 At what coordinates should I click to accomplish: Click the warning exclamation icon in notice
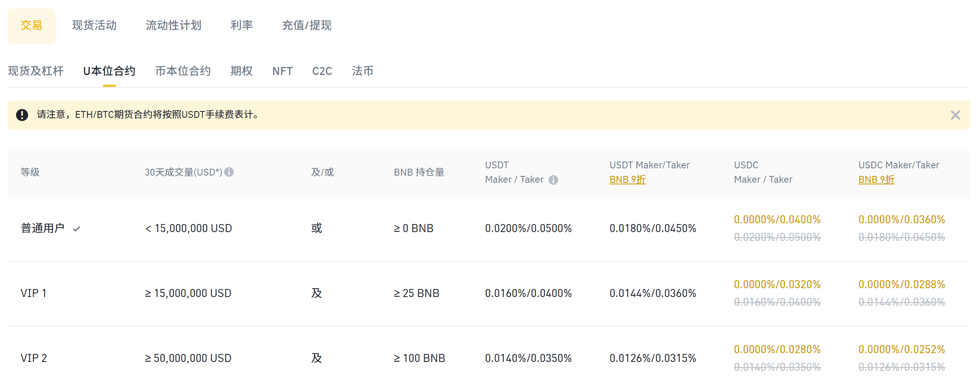[x=22, y=115]
